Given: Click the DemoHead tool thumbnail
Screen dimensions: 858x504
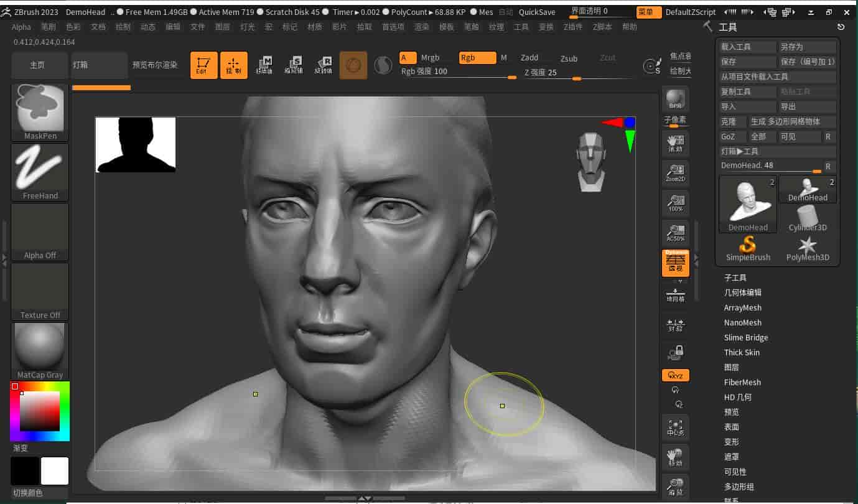Looking at the screenshot, I should 747,203.
